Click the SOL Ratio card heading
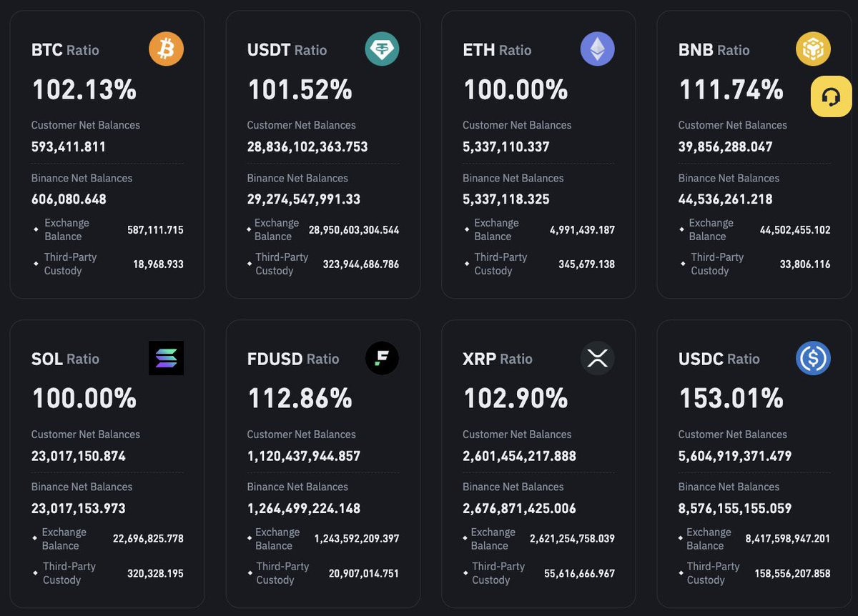 tap(65, 359)
